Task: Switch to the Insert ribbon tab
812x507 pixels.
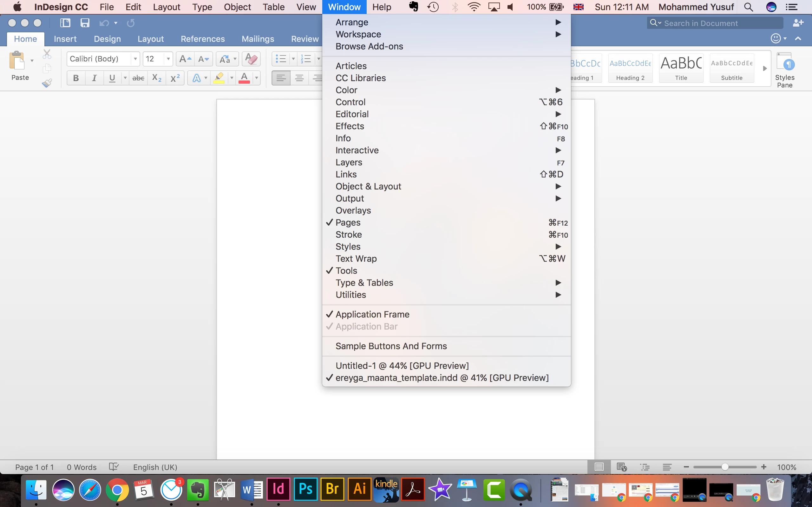Action: (x=65, y=39)
